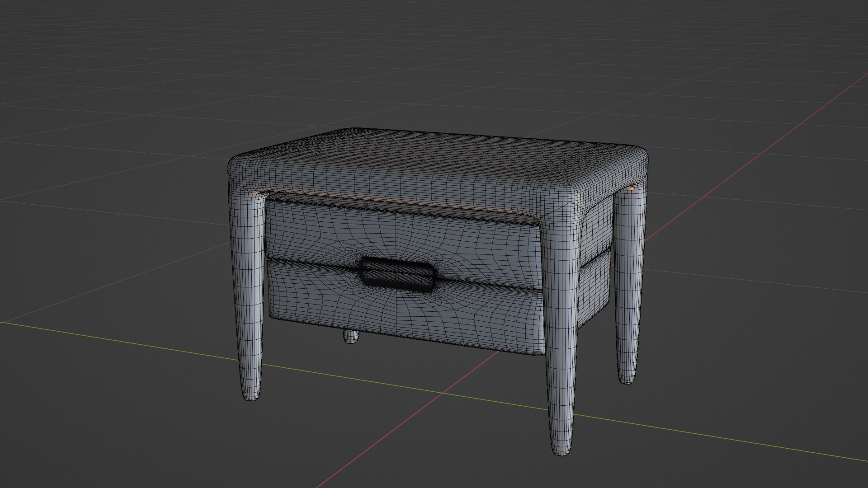Select the back-right leg of the nightstand
The height and width of the screenshot is (488, 868).
pyautogui.click(x=629, y=285)
